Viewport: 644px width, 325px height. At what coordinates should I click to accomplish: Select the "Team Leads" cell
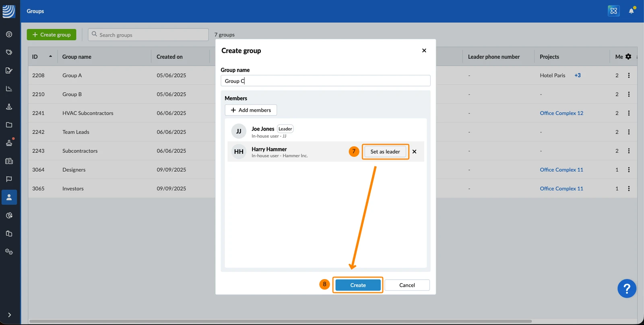click(x=76, y=132)
